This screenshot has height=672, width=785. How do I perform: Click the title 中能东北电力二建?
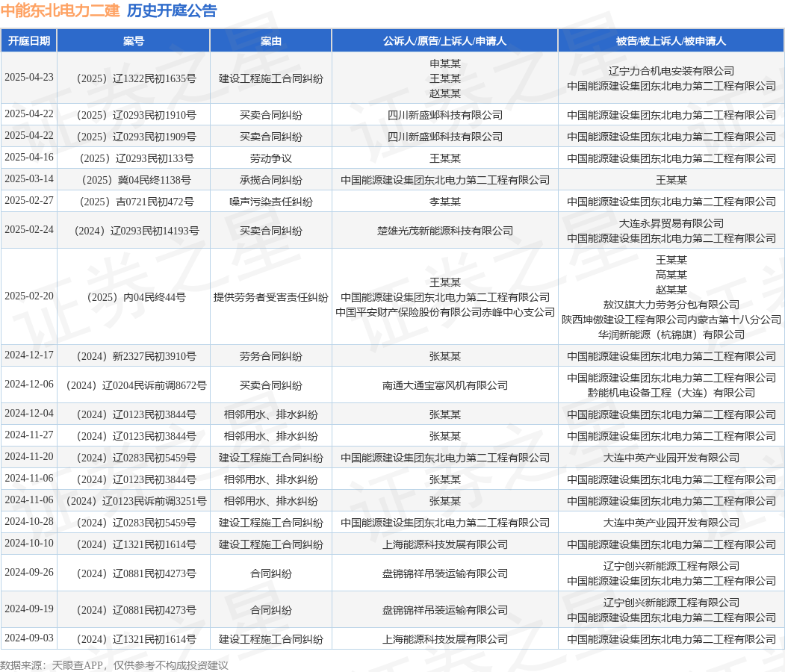[60, 10]
